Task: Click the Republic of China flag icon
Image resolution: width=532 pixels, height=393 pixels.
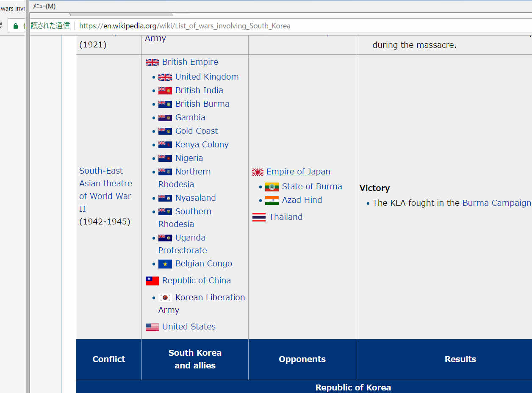Action: coord(152,281)
